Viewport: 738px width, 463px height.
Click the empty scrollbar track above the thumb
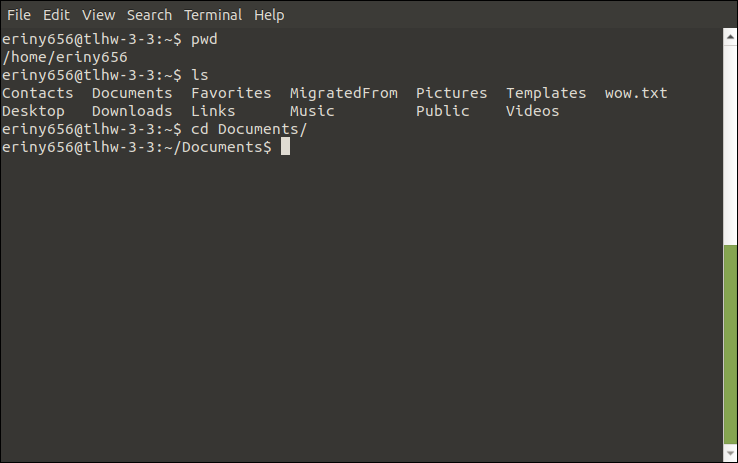tap(730, 145)
